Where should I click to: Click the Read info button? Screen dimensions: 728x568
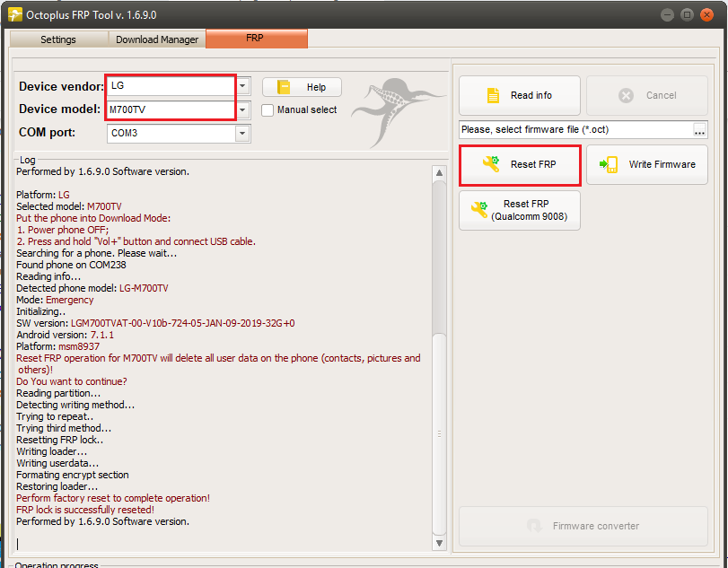tap(520, 96)
